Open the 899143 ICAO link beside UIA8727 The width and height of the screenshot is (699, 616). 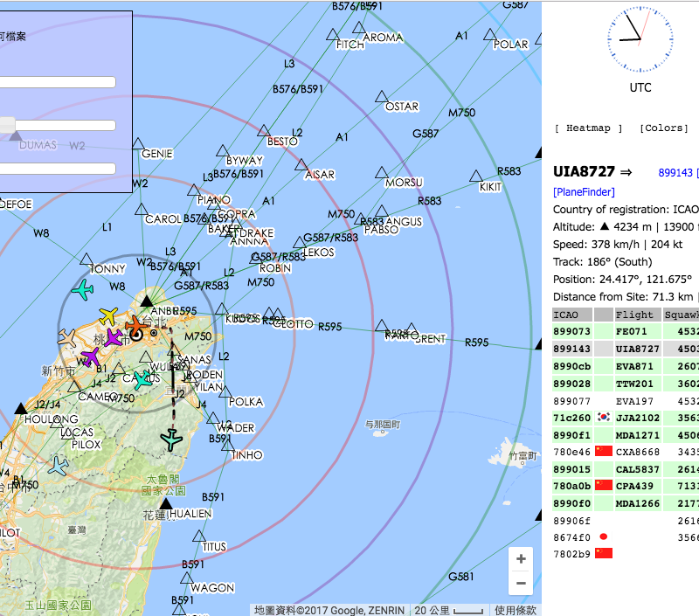pyautogui.click(x=675, y=173)
